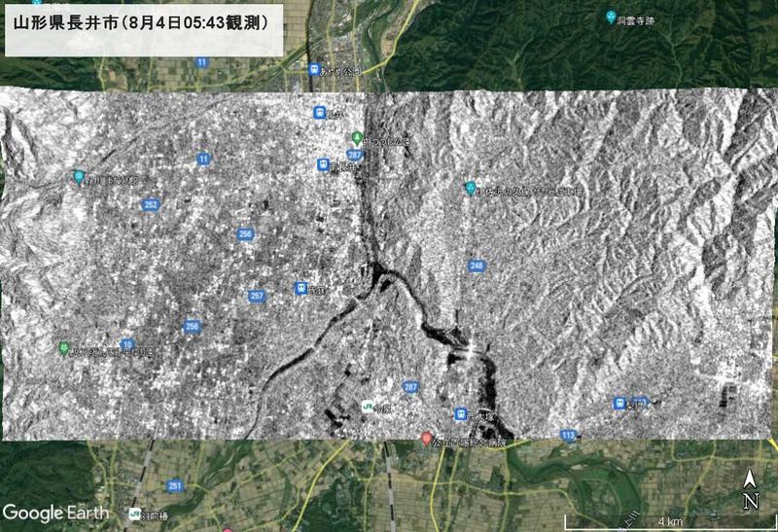Click the green JR 今泉 station badge
778x532 pixels.
[x=368, y=407]
